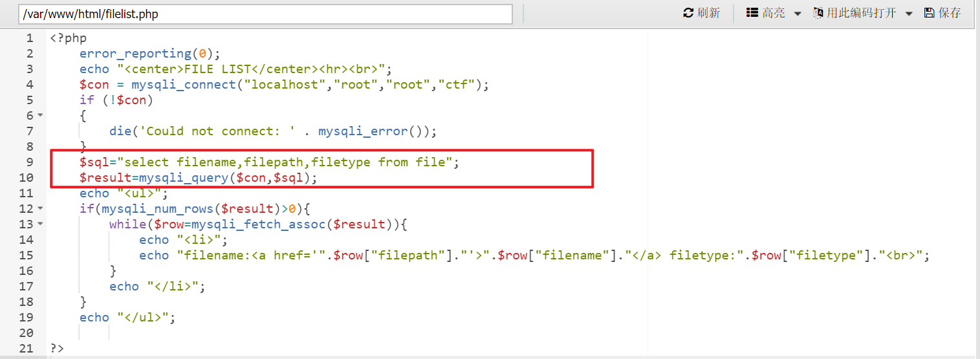Click line number 15 in the gutter
This screenshot has width=980, height=359.
26,256
